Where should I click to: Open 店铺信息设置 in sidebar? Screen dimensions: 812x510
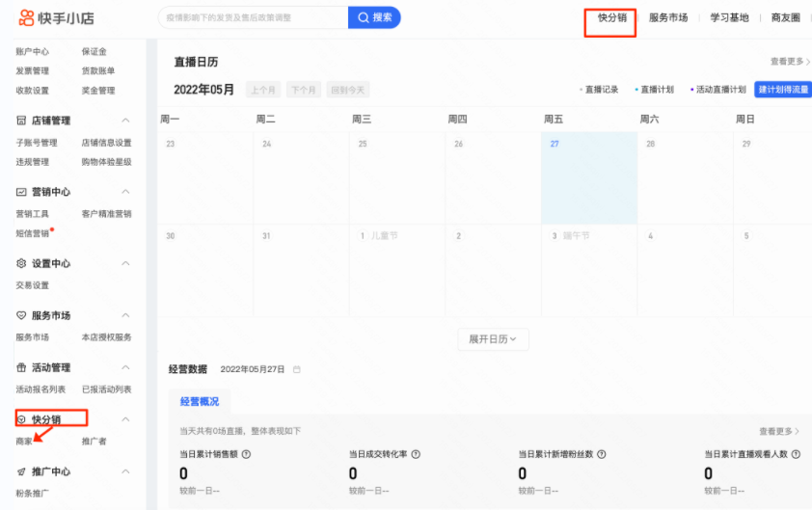pos(106,143)
